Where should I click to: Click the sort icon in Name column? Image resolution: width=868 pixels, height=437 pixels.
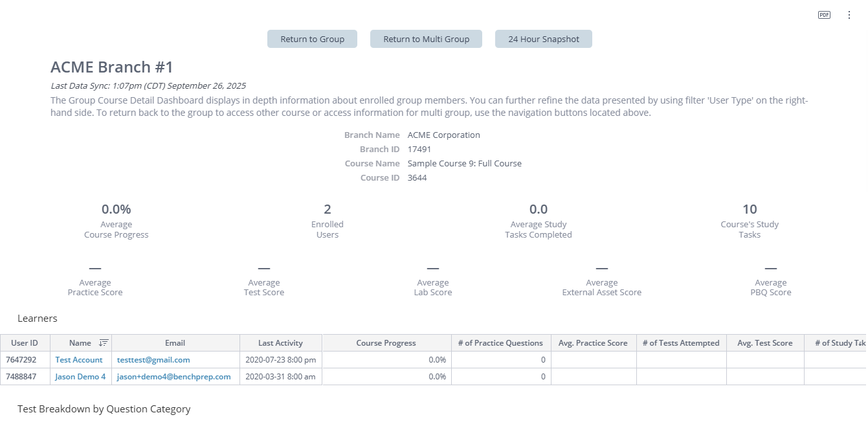tap(104, 343)
